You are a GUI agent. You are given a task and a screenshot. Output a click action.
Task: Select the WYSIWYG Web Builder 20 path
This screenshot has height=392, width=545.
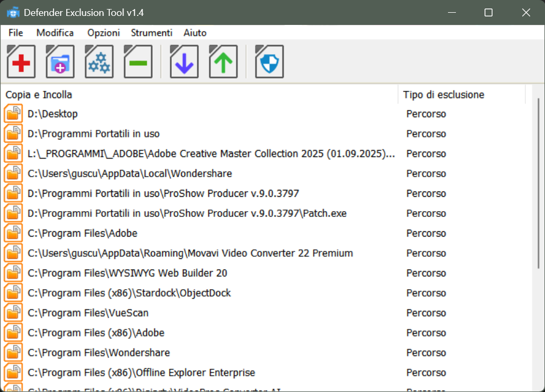(127, 273)
